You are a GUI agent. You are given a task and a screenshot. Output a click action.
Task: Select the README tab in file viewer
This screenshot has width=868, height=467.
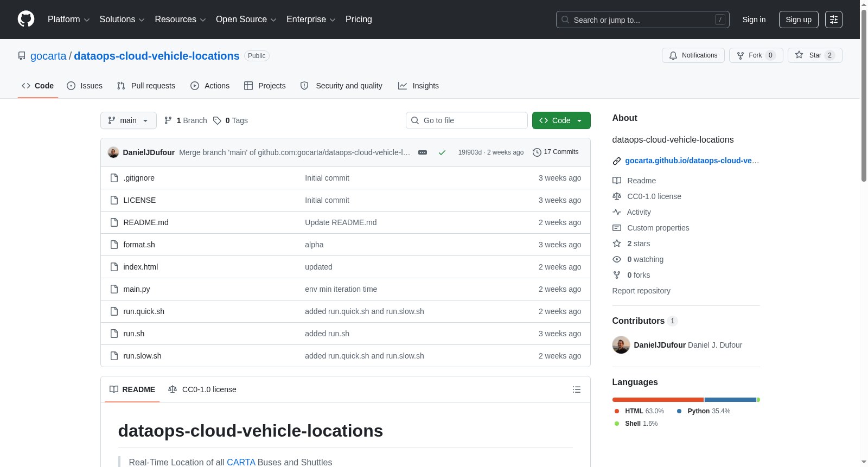click(x=132, y=389)
